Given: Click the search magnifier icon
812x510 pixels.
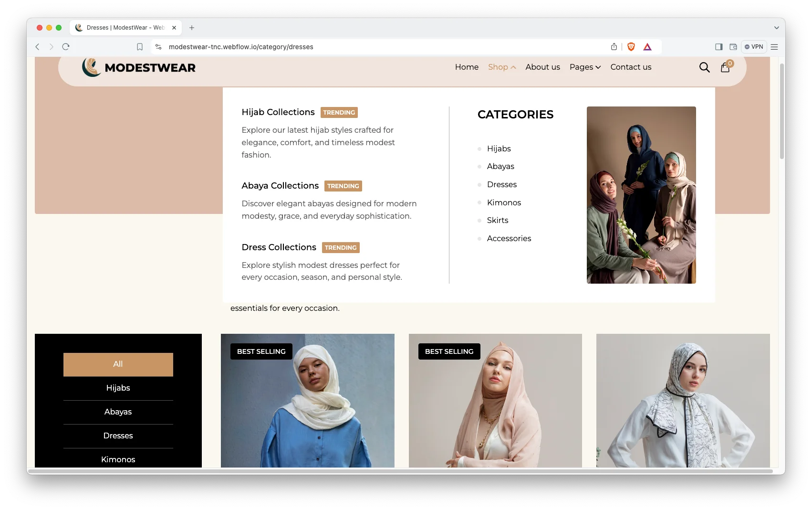Looking at the screenshot, I should [704, 67].
